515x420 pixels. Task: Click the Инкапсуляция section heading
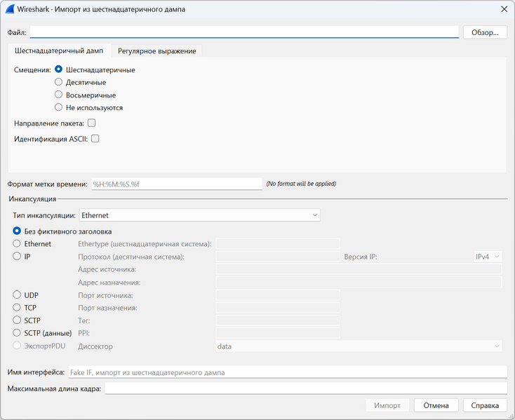pyautogui.click(x=32, y=199)
